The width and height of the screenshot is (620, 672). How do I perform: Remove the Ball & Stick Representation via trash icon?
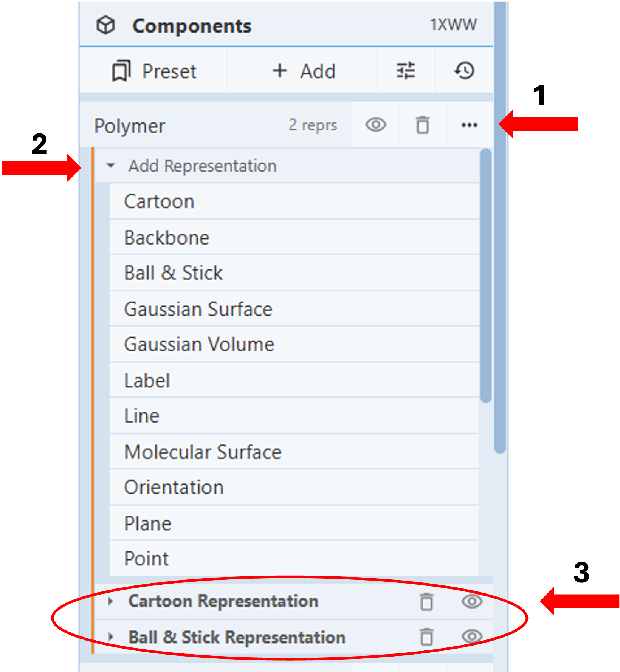coord(427,637)
